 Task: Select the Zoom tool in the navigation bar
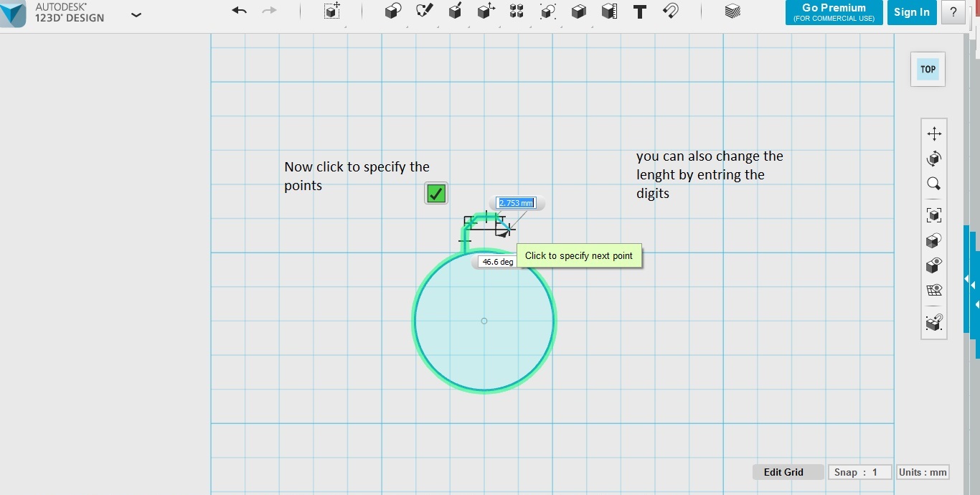934,184
